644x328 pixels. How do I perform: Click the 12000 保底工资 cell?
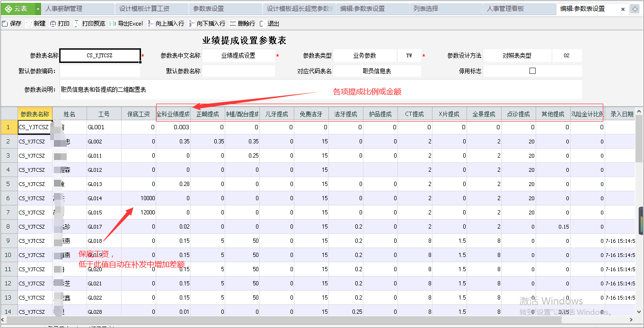(139, 213)
